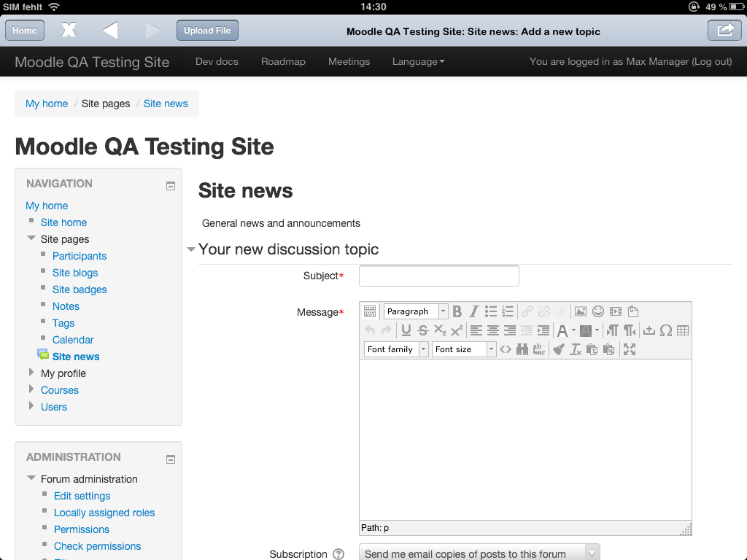Screen dimensions: 747x560
Task: Click the Moodle media icon
Action: click(x=616, y=311)
